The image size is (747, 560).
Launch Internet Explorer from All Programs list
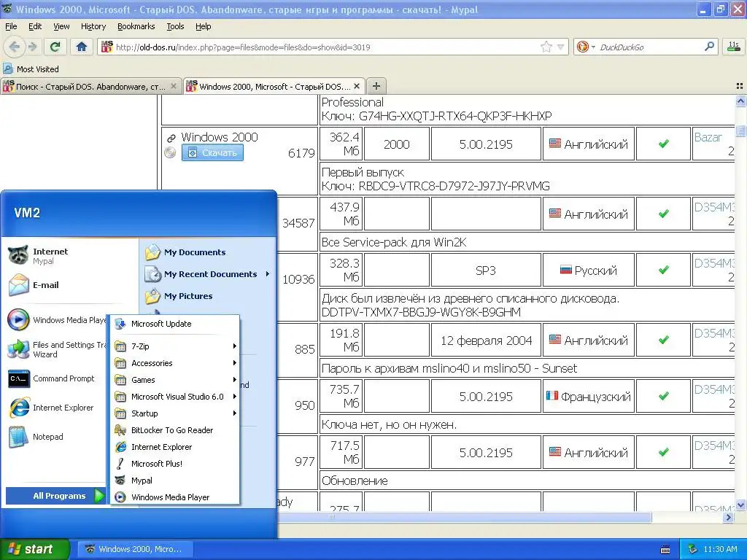175,447
